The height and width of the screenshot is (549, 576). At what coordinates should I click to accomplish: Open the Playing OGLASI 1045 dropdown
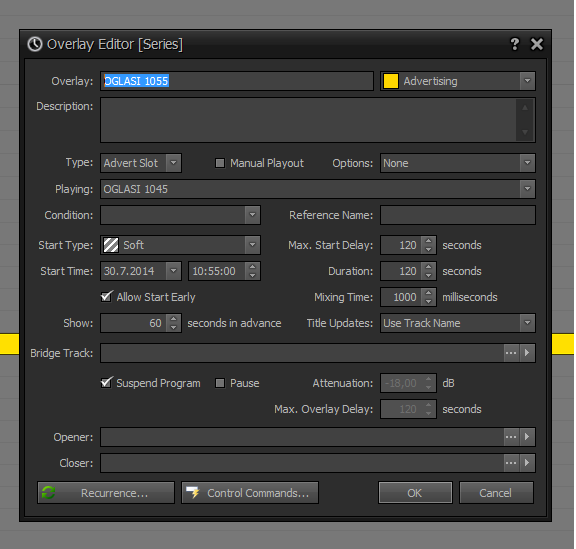[527, 189]
